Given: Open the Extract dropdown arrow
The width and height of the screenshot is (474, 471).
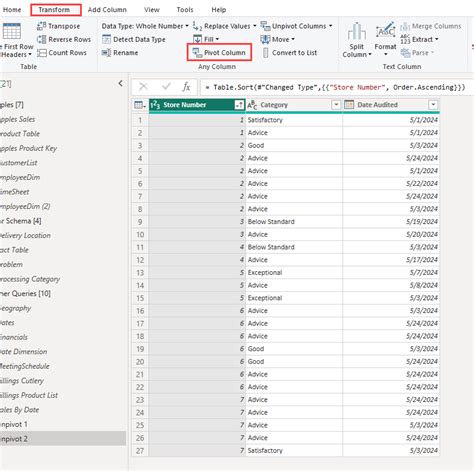Looking at the screenshot, I should [437, 39].
